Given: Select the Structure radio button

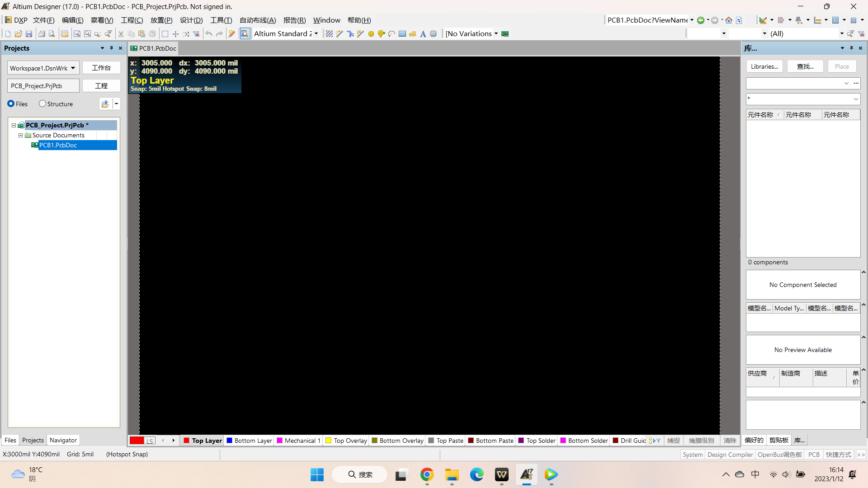Looking at the screenshot, I should pos(42,103).
